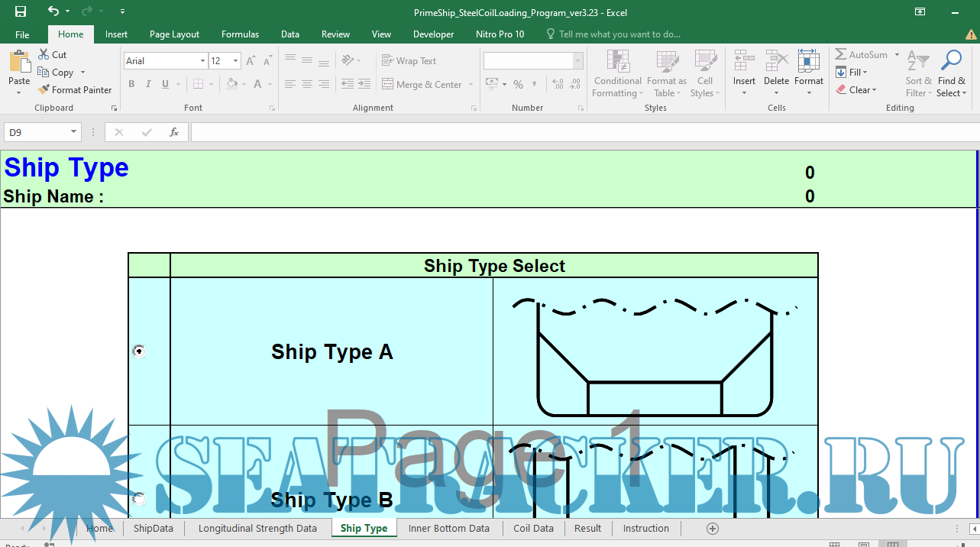Open the Coil Data sheet tab
Screen dimensions: 980x547
pyautogui.click(x=533, y=529)
